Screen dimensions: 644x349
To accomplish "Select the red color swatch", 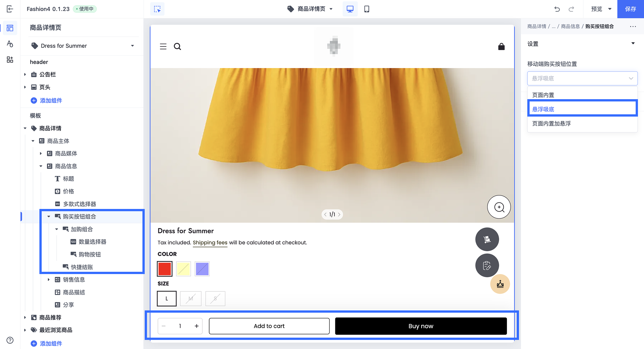I will (165, 269).
